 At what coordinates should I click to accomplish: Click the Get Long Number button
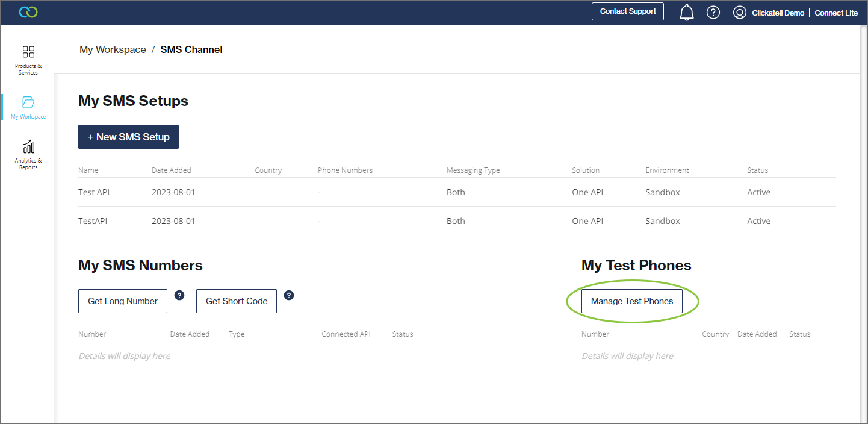coord(123,301)
